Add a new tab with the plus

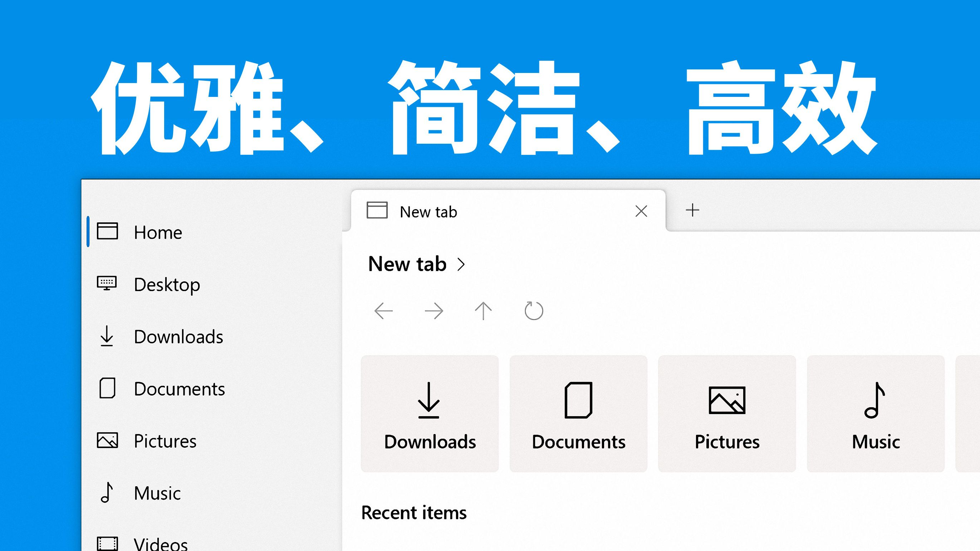point(692,210)
